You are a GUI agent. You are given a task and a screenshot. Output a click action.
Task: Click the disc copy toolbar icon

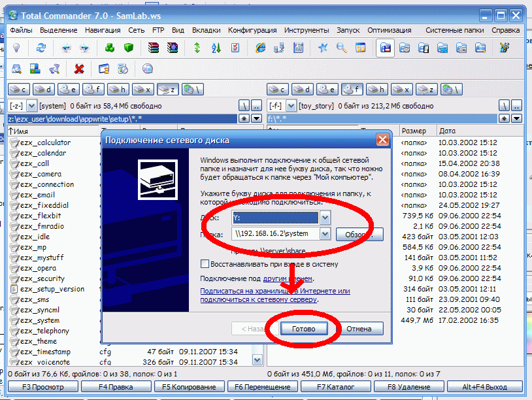[x=147, y=69]
